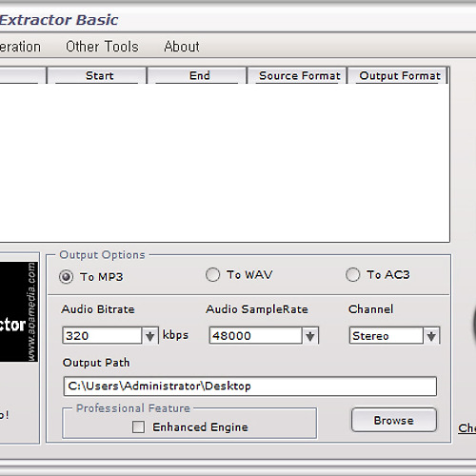Image resolution: width=476 pixels, height=476 pixels.
Task: Click the 48000 sample rate field
Action: pyautogui.click(x=255, y=336)
